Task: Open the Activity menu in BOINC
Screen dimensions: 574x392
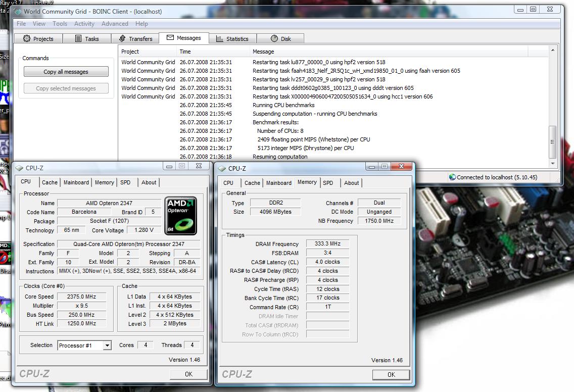Action: point(84,24)
